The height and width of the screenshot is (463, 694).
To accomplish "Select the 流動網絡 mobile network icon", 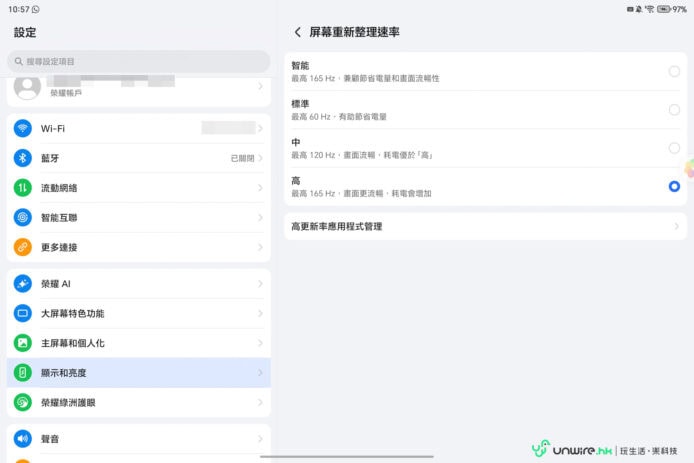I will 23,188.
